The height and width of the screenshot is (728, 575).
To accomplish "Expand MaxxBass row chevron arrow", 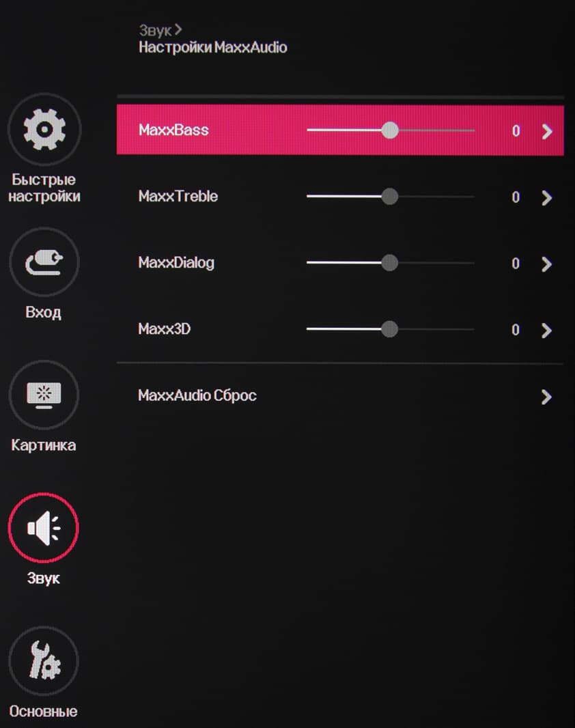I will pos(547,131).
